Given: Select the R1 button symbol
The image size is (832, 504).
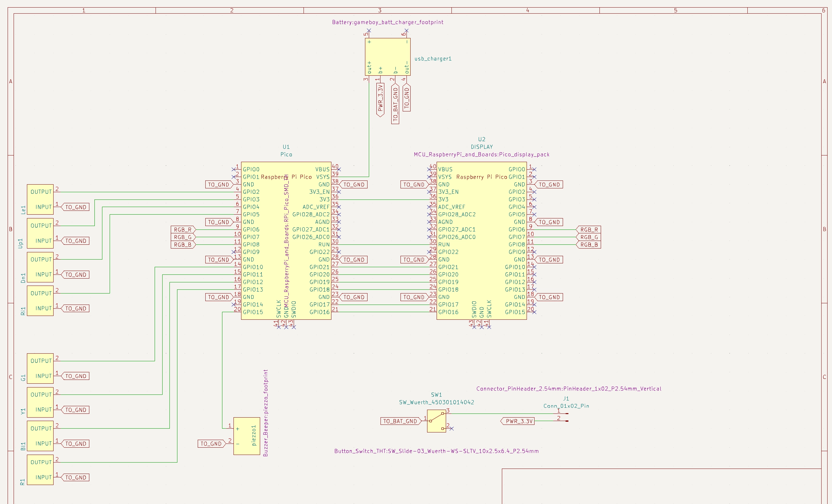Looking at the screenshot, I should click(x=40, y=469).
